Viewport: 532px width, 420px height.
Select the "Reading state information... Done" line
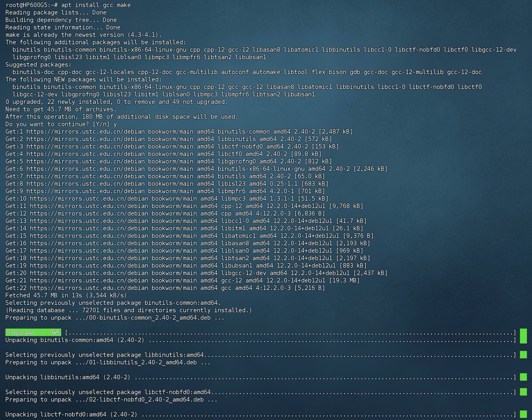[63, 27]
